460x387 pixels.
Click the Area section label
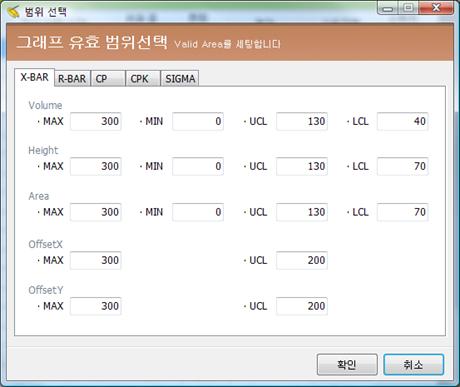(x=39, y=196)
